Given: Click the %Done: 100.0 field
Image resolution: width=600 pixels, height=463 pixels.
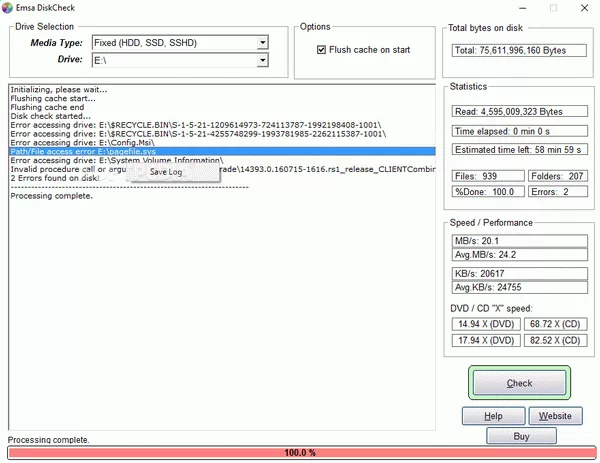Looking at the screenshot, I should click(488, 192).
